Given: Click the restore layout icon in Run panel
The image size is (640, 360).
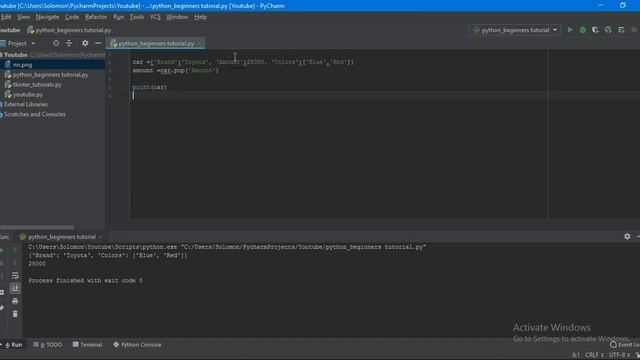Looking at the screenshot, I should pos(2,292).
